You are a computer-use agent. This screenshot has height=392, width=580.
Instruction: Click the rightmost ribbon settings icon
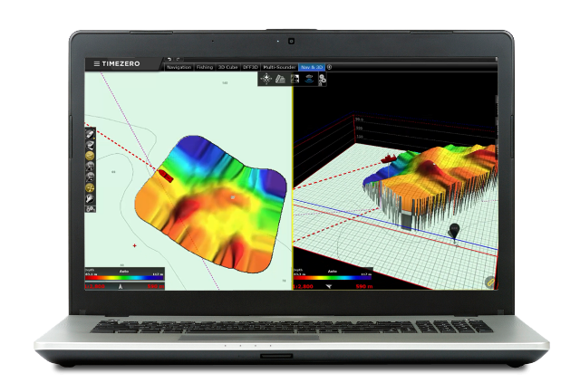pos(322,79)
